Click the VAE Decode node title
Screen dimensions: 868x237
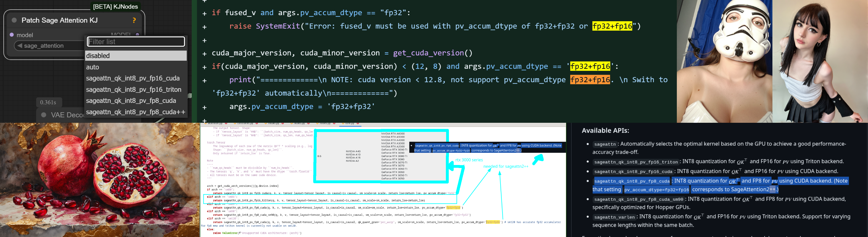coord(67,115)
